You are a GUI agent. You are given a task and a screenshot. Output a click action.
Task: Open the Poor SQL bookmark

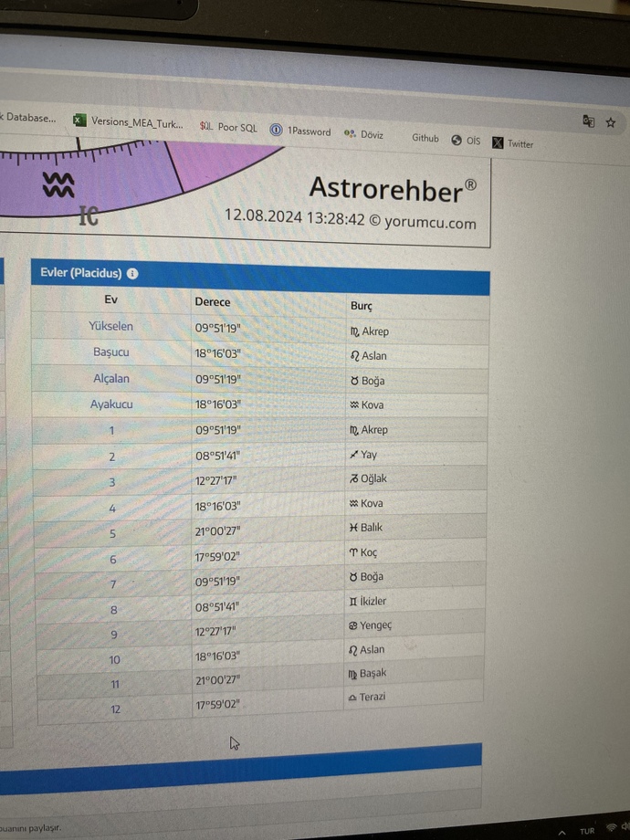pyautogui.click(x=228, y=127)
